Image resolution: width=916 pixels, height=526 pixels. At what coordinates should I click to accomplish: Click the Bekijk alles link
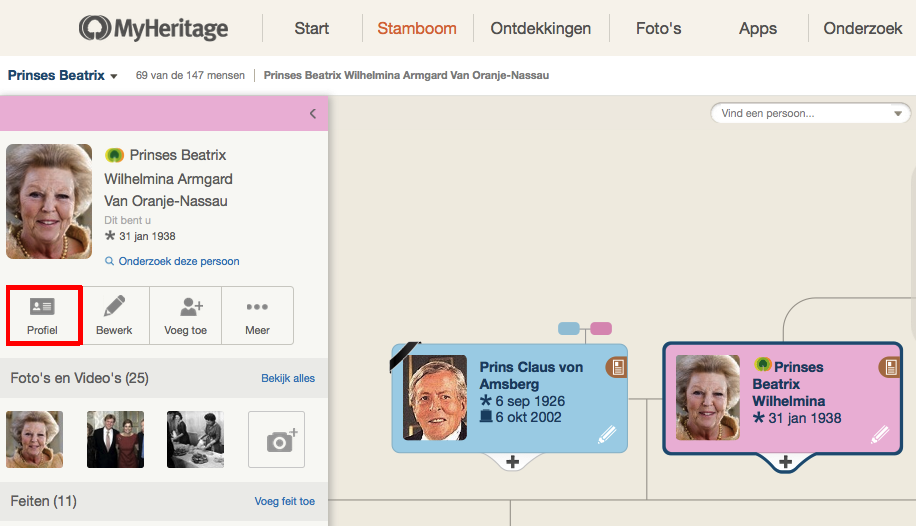point(288,378)
